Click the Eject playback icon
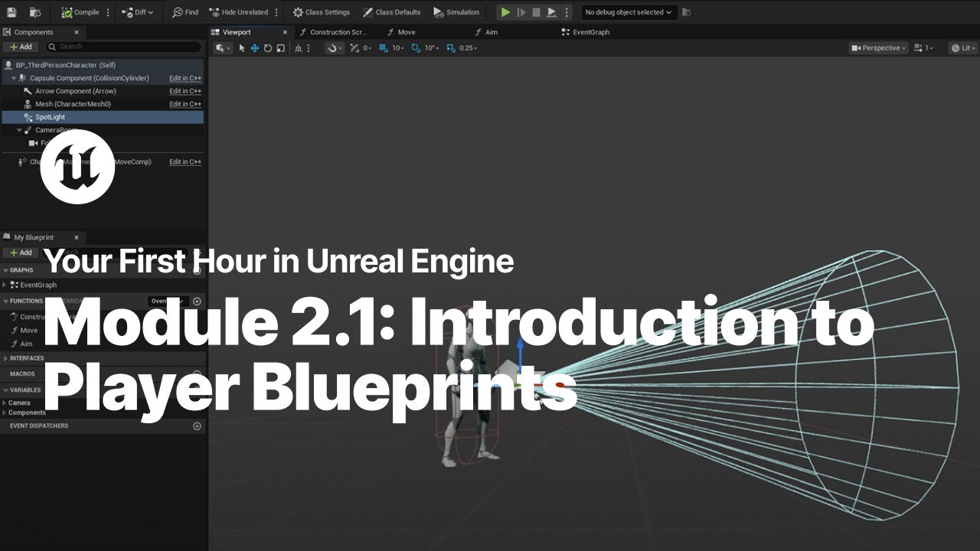 pos(551,12)
